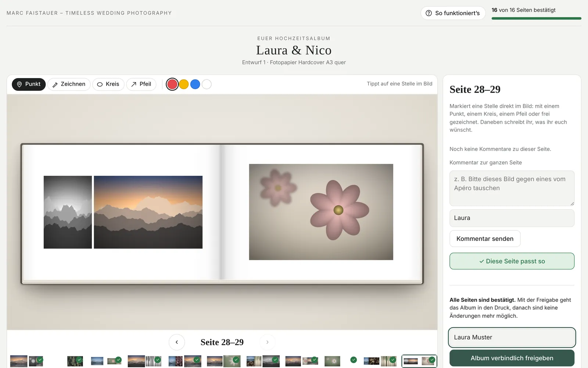This screenshot has width=588, height=368.
Task: Go to the previous page spread arrow
Action: pos(177,342)
